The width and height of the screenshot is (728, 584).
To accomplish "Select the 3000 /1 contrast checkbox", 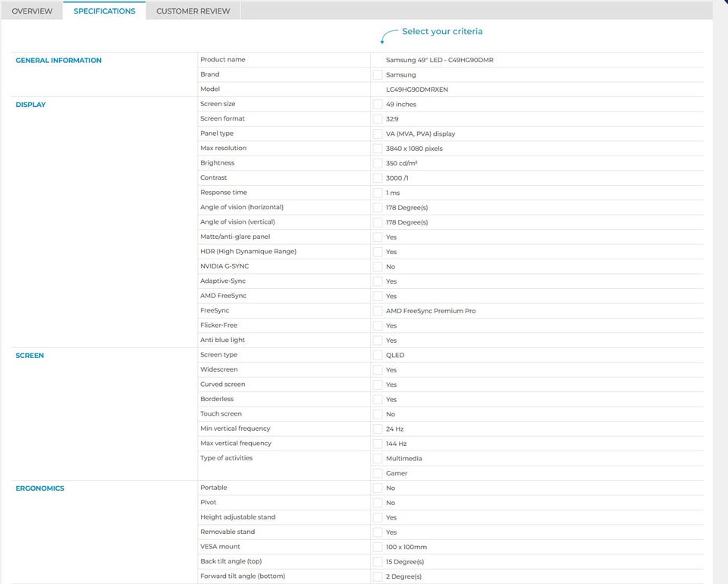I will pos(378,178).
